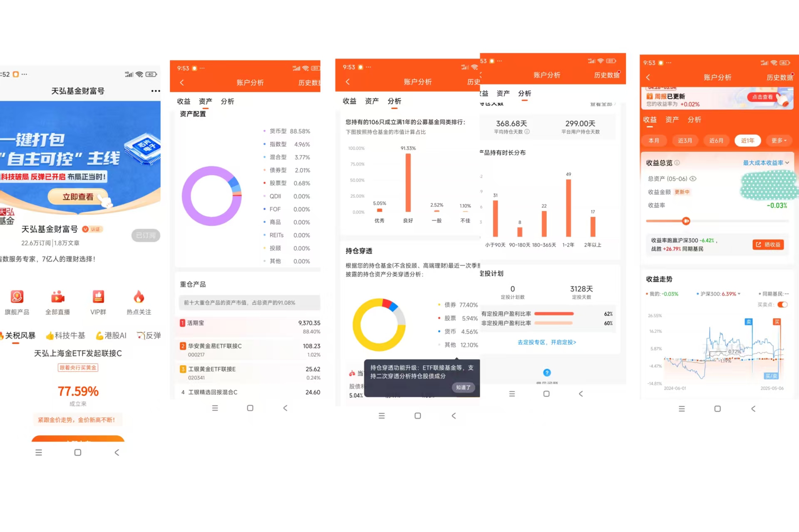This screenshot has height=532, width=799.
Task: Tap the 周报 calendar icon in weekly report banner
Action: point(650,96)
